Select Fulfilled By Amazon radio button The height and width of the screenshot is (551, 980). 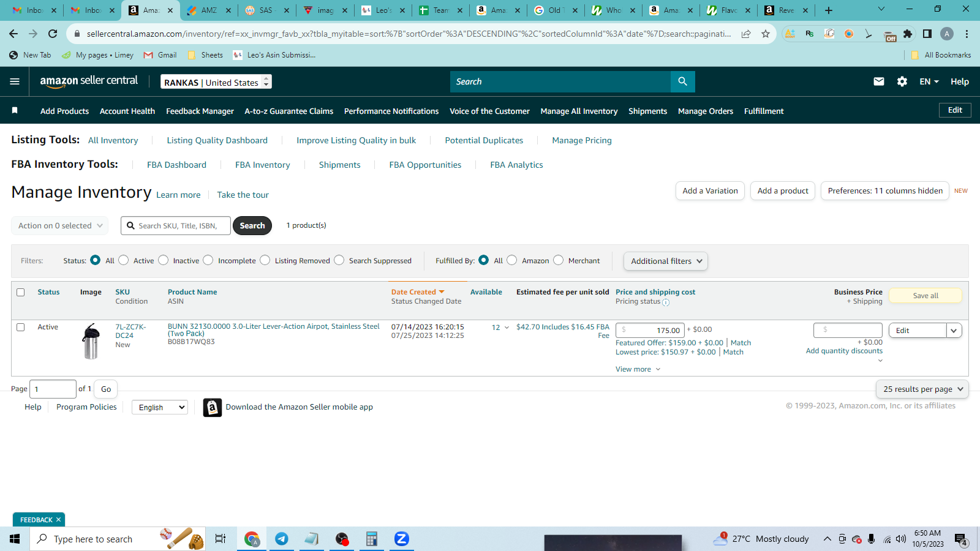coord(512,260)
